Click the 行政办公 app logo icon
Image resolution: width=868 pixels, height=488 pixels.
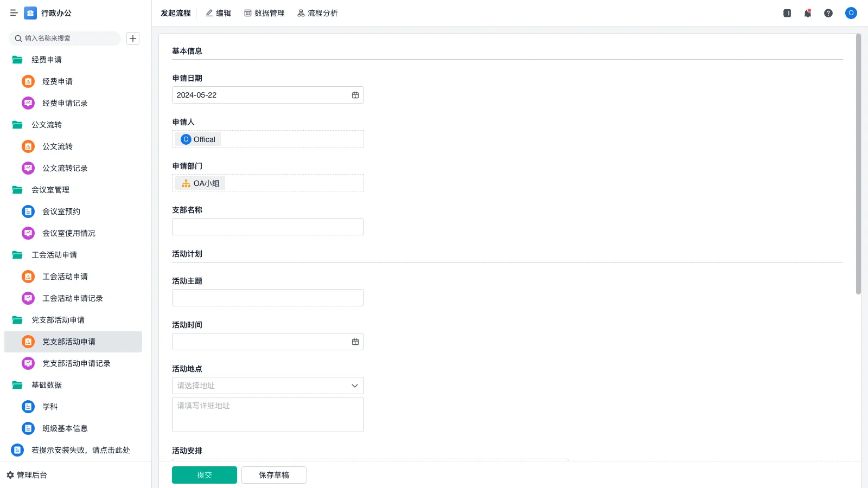coord(30,13)
